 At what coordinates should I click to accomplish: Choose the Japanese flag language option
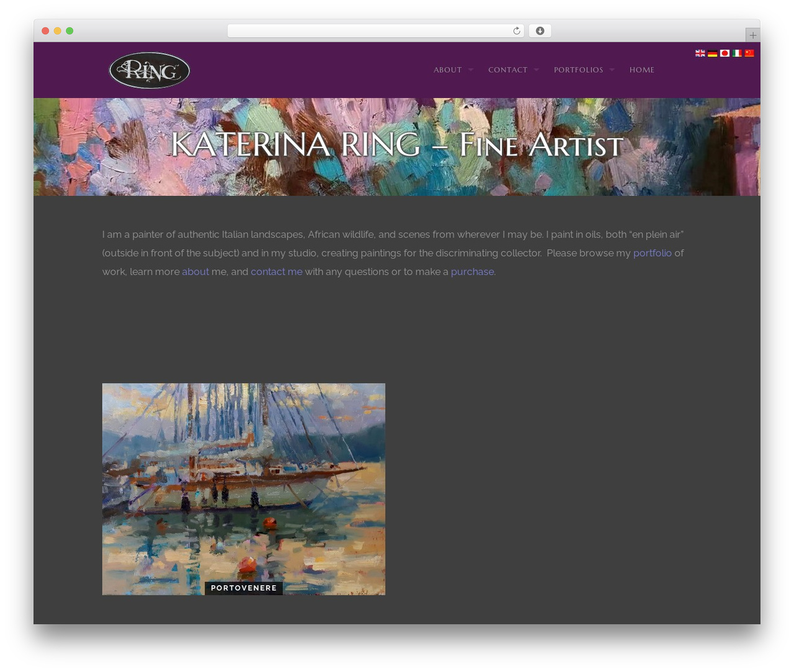pyautogui.click(x=725, y=53)
